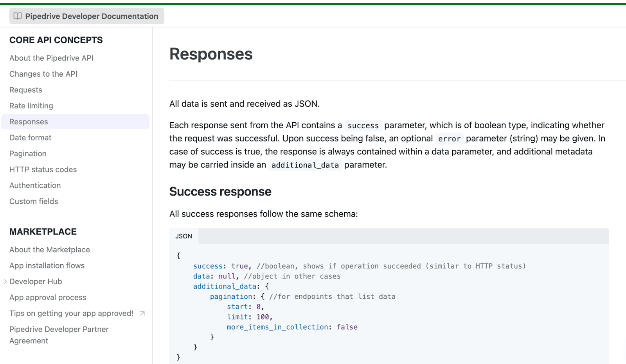Viewport: 626px width, 364px height.
Task: Select the JSON tab on the code block
Action: click(x=184, y=236)
